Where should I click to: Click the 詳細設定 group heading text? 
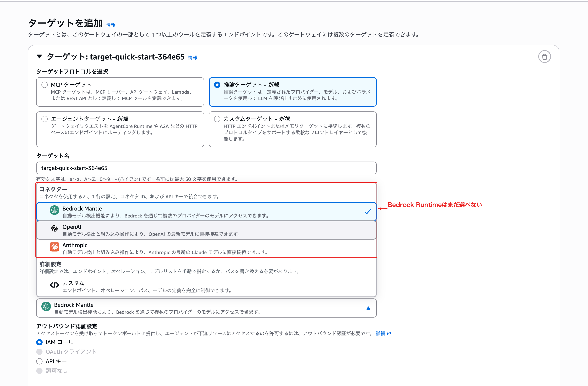coord(50,264)
